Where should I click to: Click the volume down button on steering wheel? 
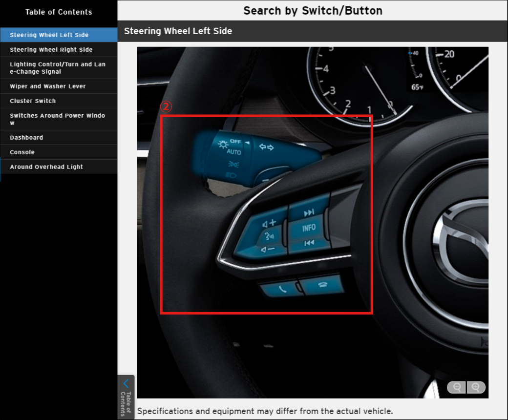(x=268, y=250)
